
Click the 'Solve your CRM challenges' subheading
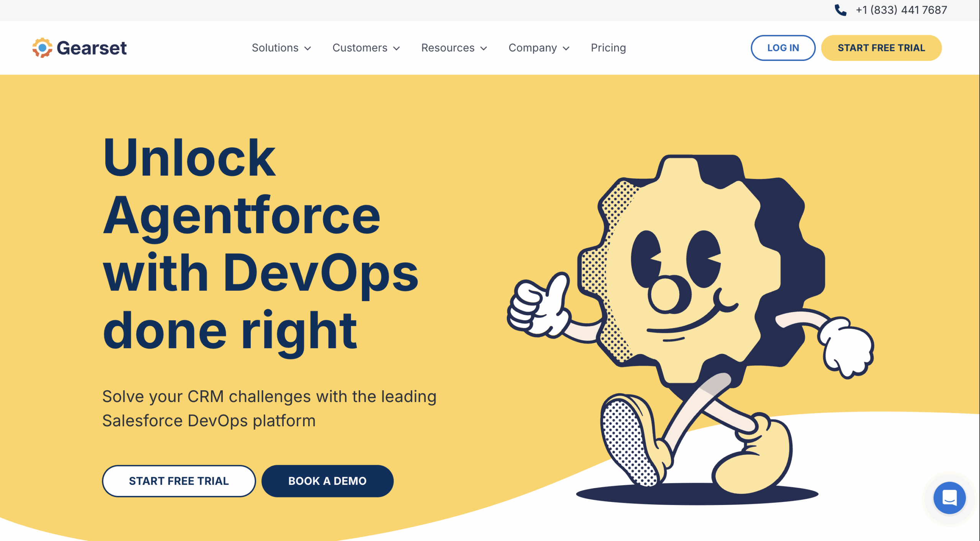[269, 409]
